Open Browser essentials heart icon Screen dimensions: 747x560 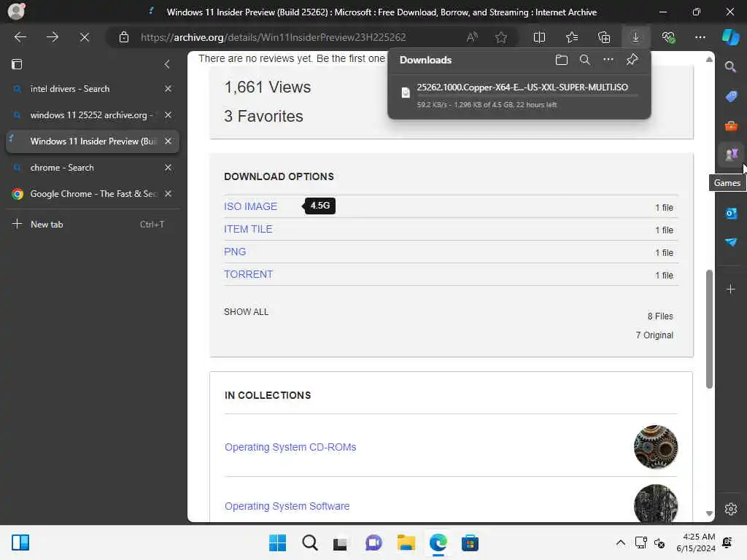tap(668, 37)
